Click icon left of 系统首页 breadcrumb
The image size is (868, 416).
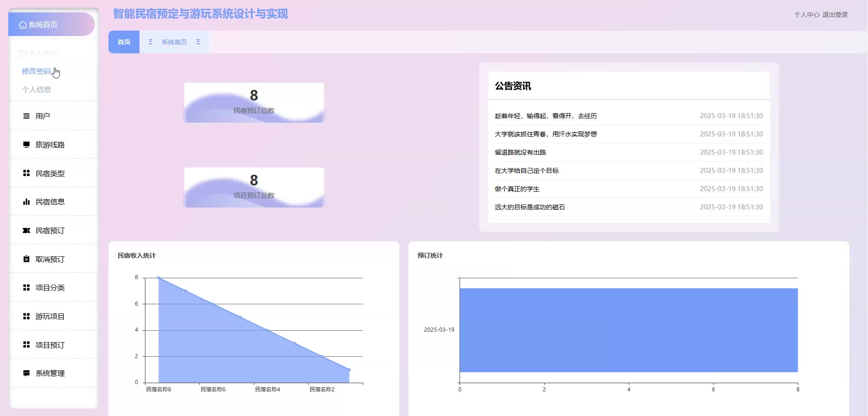(150, 42)
